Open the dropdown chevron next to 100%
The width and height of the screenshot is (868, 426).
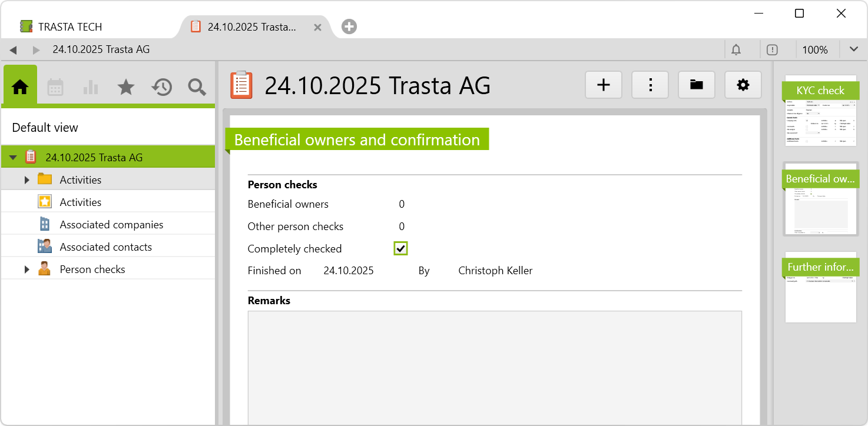point(853,49)
